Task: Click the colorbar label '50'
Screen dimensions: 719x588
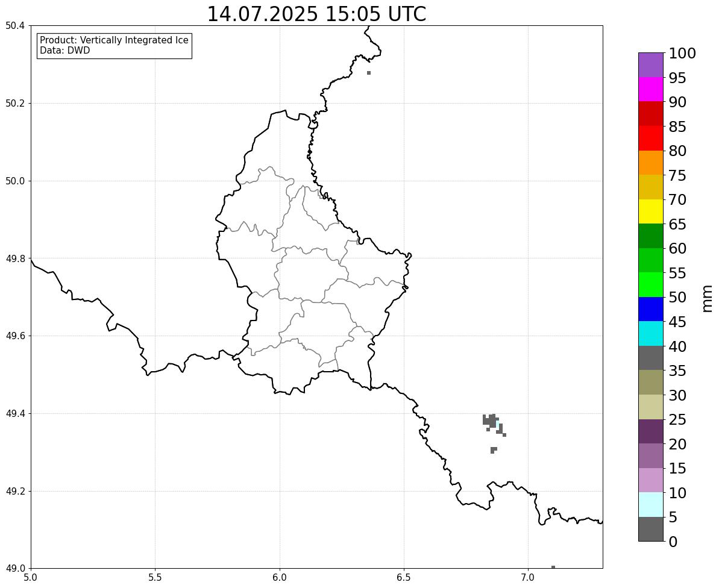Action: pos(678,298)
